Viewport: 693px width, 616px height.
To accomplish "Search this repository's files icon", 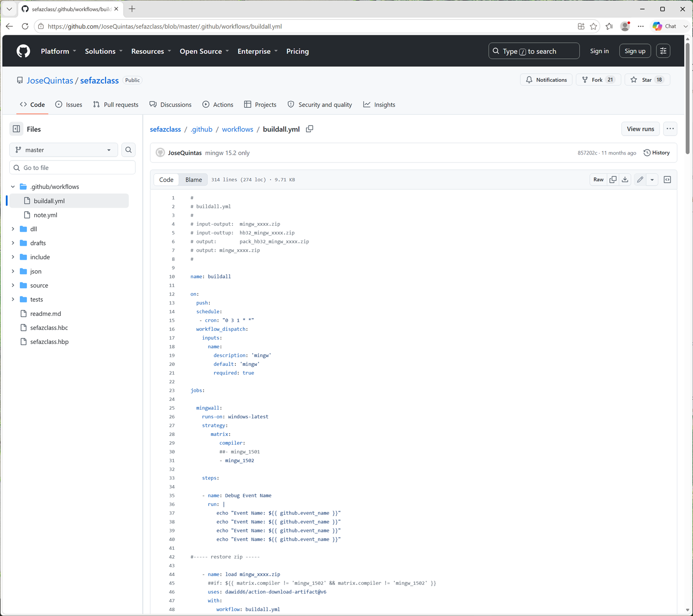I will [128, 150].
